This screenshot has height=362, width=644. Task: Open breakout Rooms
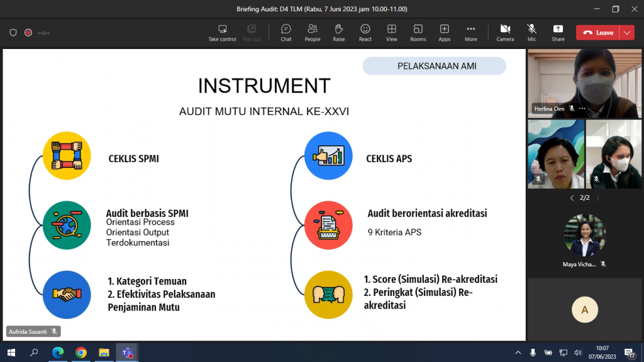418,32
